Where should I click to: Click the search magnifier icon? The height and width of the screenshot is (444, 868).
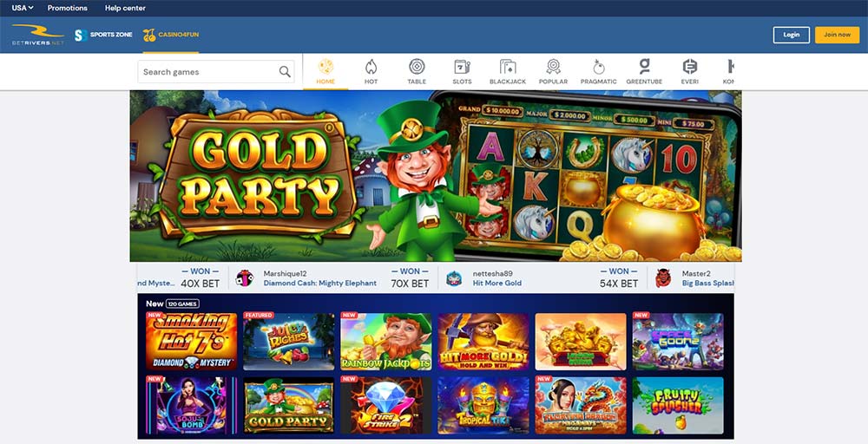coord(285,72)
